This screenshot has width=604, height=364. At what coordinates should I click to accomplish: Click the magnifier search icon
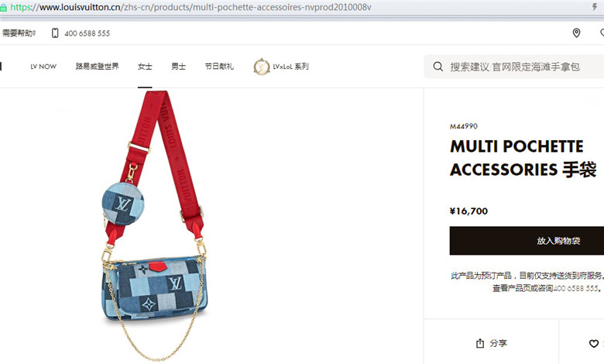pyautogui.click(x=438, y=67)
